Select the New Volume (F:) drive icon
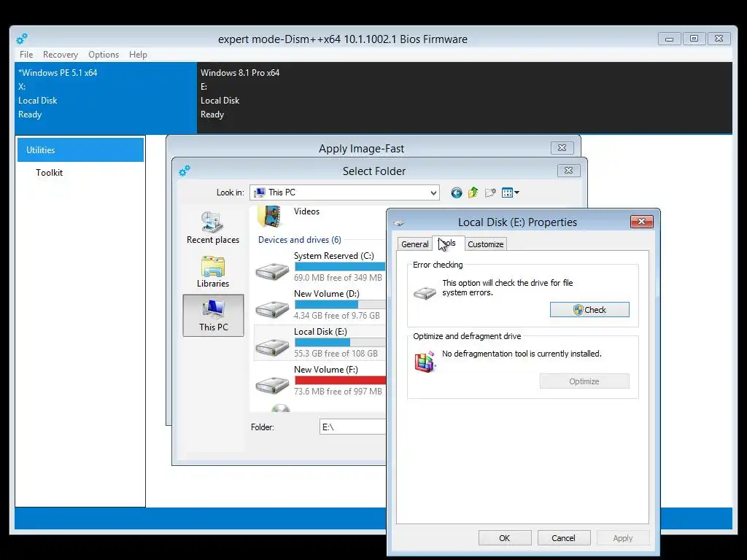 coord(272,385)
